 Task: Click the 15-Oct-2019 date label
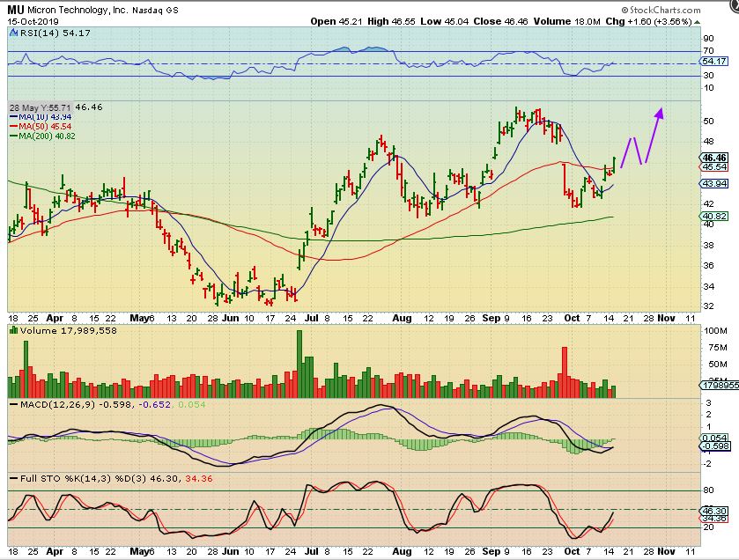[33, 22]
